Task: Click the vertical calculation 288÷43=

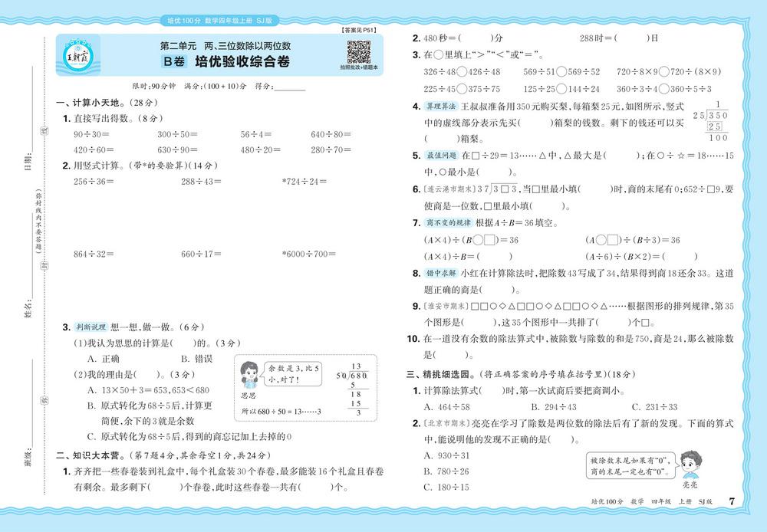Action: pyautogui.click(x=201, y=182)
